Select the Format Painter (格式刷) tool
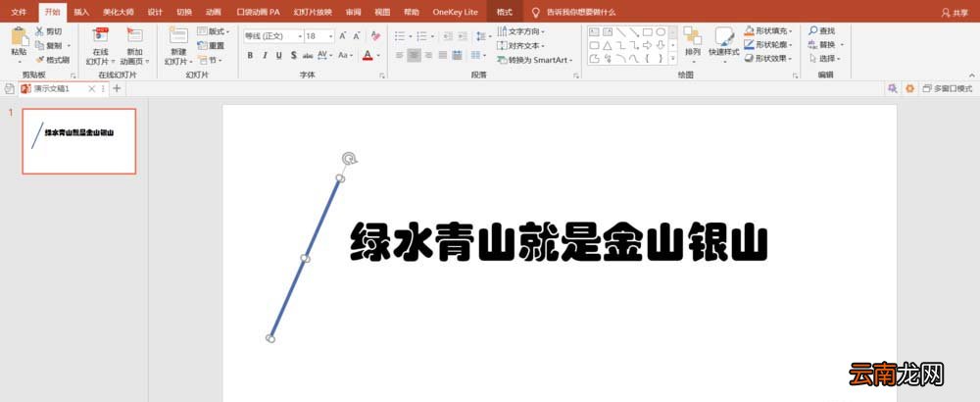980x402 pixels. (x=53, y=60)
